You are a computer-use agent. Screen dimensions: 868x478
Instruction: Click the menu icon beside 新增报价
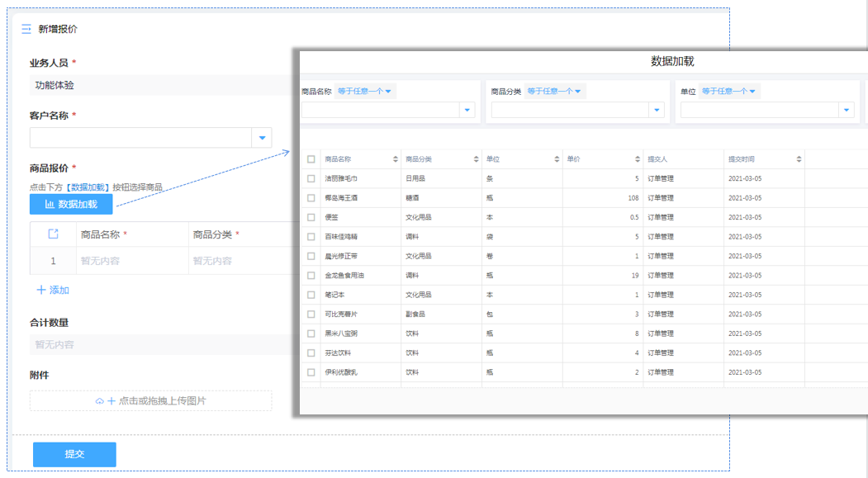[x=26, y=29]
